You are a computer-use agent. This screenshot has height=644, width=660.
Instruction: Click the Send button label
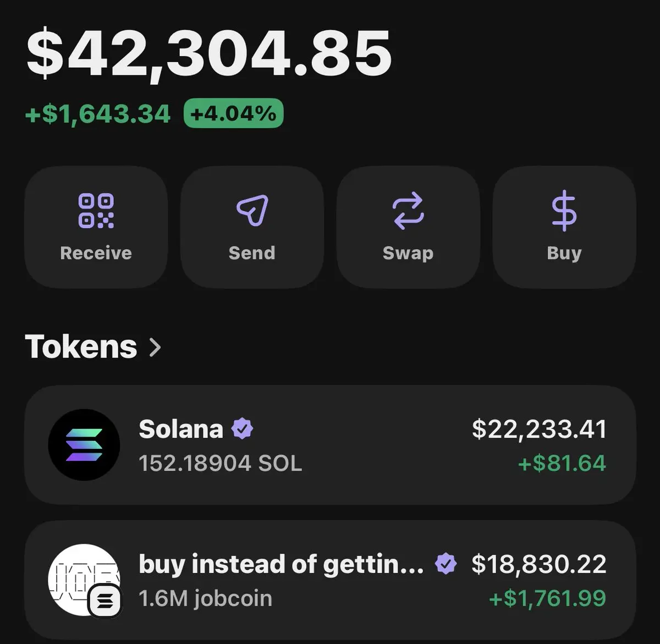(x=252, y=253)
